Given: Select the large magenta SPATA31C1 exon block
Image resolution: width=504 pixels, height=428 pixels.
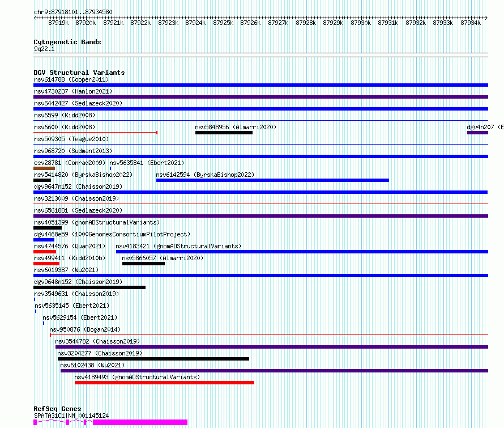Looking at the screenshot, I should click(x=140, y=422).
